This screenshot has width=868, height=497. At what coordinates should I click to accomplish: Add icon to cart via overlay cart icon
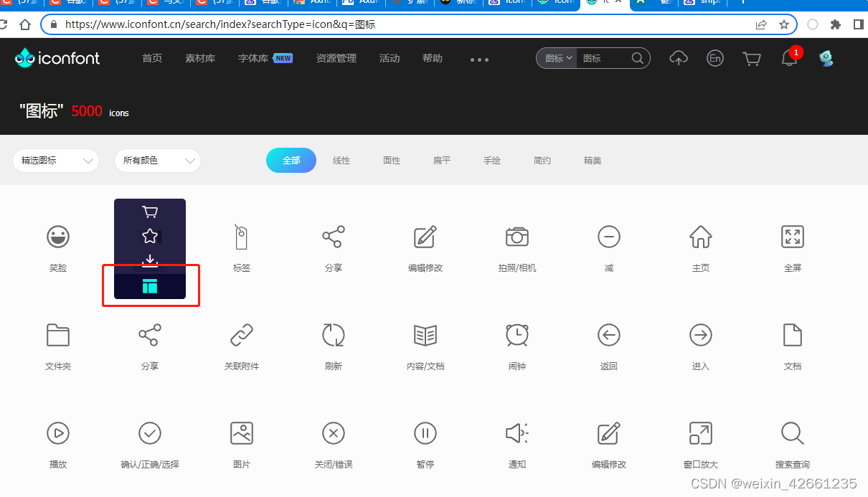tap(149, 212)
